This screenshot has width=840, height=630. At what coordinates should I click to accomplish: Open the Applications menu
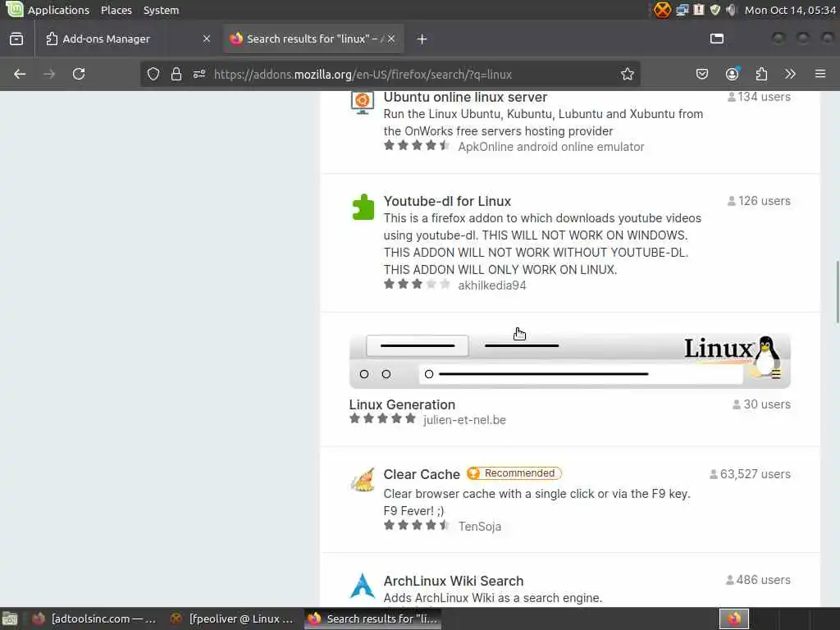pyautogui.click(x=58, y=10)
